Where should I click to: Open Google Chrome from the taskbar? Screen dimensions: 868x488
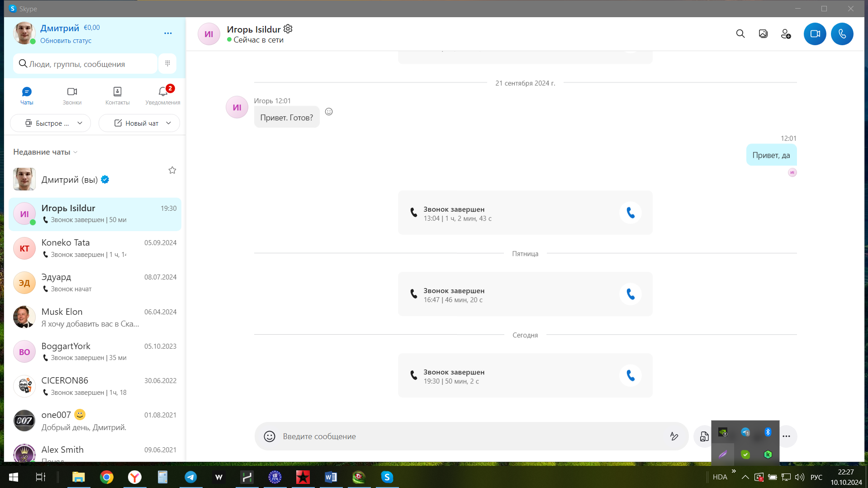pos(107,477)
